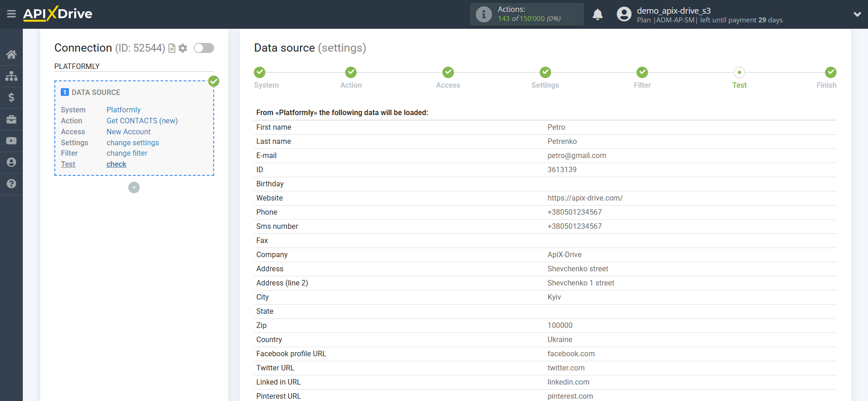Click the actions info icon
Viewport: 868px width, 401px height.
484,14
